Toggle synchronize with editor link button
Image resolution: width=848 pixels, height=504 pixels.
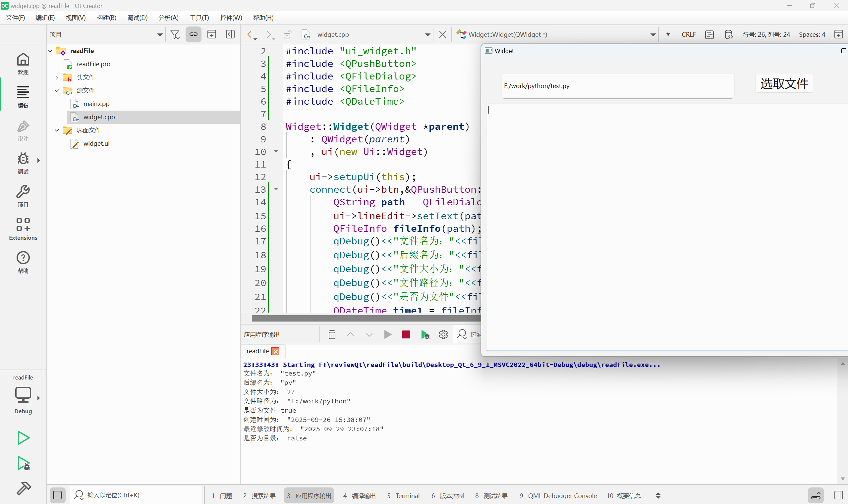pyautogui.click(x=194, y=35)
